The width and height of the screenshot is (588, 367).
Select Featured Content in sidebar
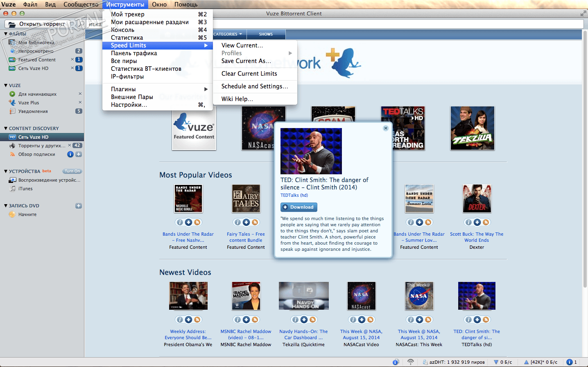(37, 60)
